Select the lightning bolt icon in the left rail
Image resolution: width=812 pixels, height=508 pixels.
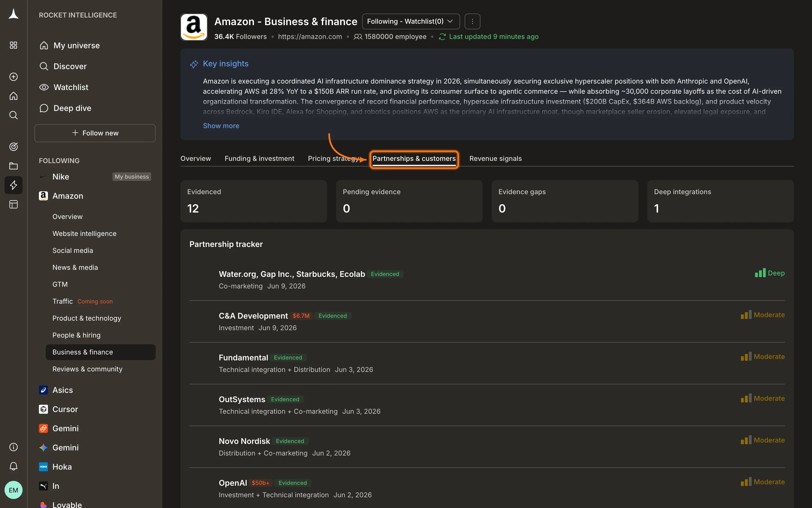14,185
